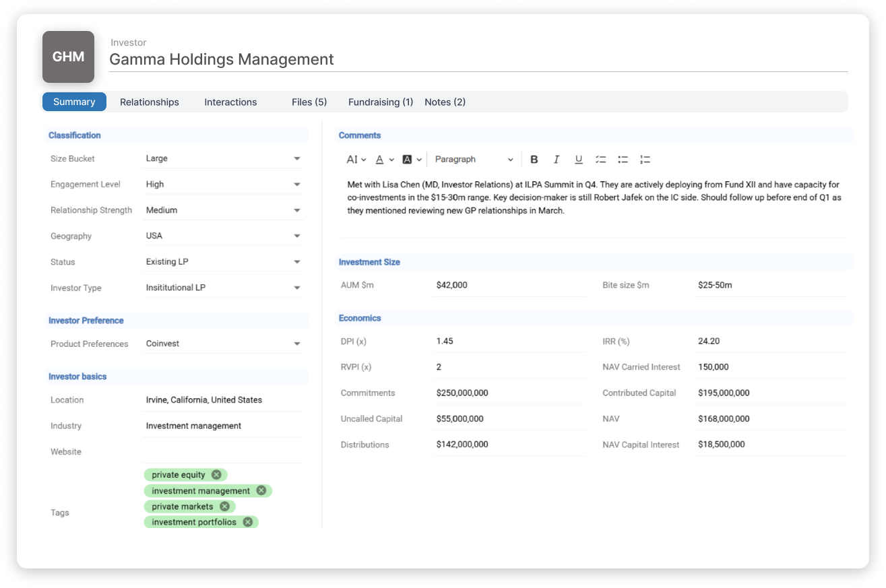
Task: Insert a to-do checklist in Comments
Action: (x=601, y=160)
